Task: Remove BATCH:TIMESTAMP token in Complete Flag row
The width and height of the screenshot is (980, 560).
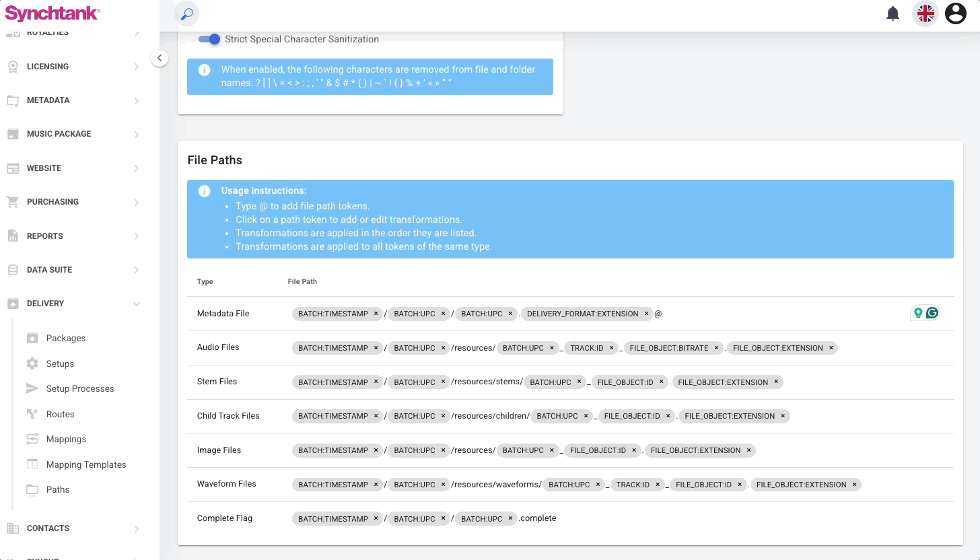Action: (376, 519)
